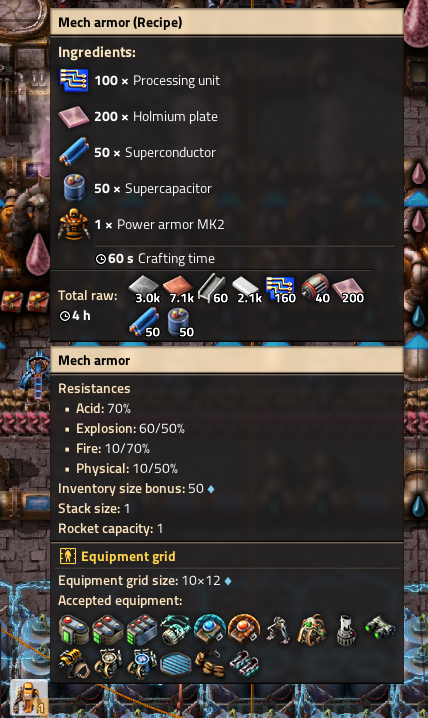Select the exoskeleton legs equipment icon

pyautogui.click(x=278, y=630)
